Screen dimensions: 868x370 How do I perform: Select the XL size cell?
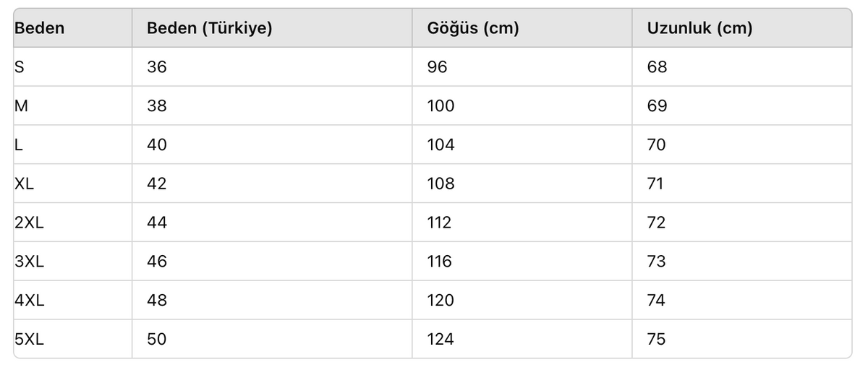coord(24,184)
